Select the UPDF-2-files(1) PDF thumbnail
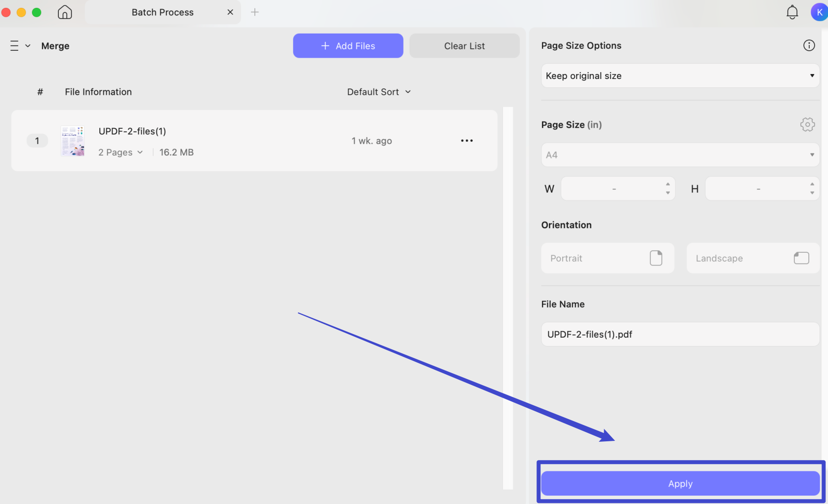Viewport: 828px width, 504px height. (x=73, y=141)
